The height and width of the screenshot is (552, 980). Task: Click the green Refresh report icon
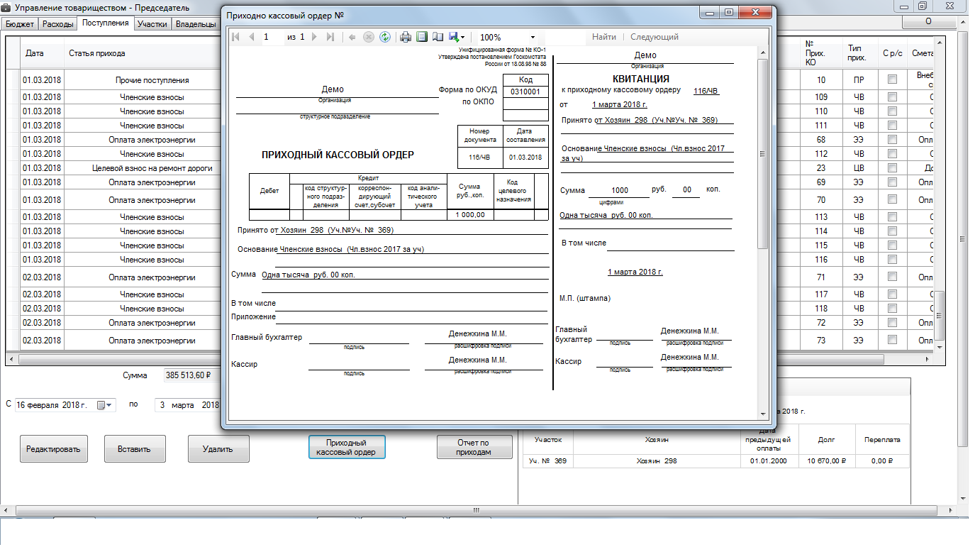pyautogui.click(x=385, y=37)
